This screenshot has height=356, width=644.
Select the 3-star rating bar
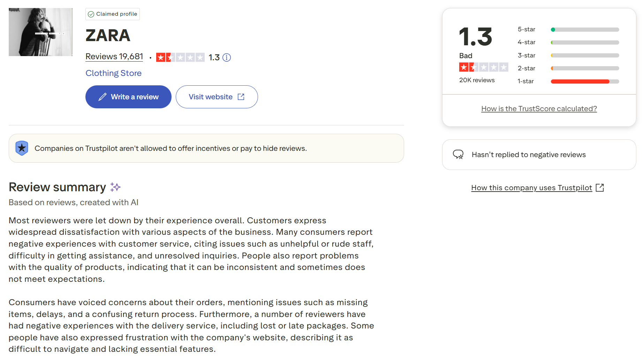pos(585,55)
